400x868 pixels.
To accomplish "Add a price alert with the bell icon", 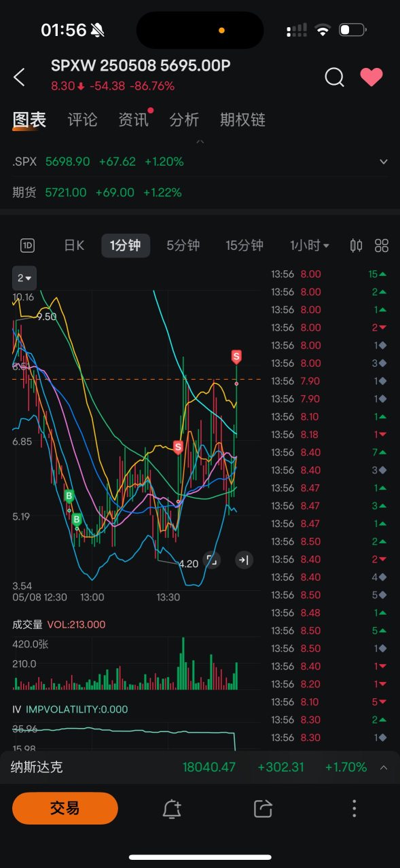I will coord(172,808).
